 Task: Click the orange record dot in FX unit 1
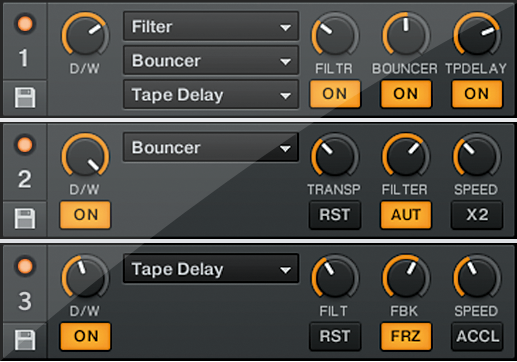pyautogui.click(x=25, y=24)
